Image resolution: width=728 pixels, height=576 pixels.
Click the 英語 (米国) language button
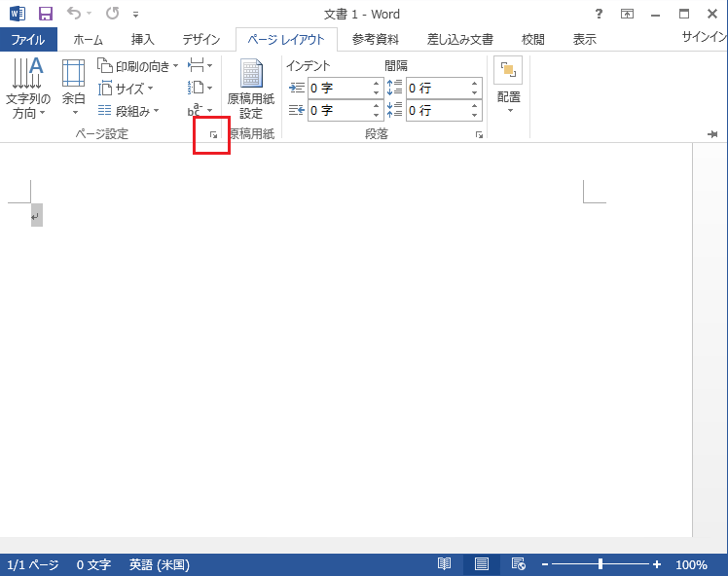160,564
